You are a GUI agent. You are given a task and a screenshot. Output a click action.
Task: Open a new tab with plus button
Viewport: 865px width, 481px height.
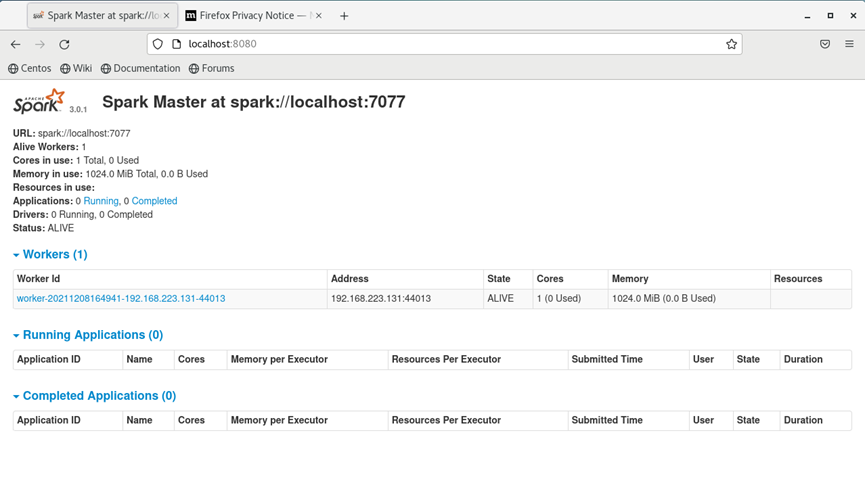(x=344, y=16)
